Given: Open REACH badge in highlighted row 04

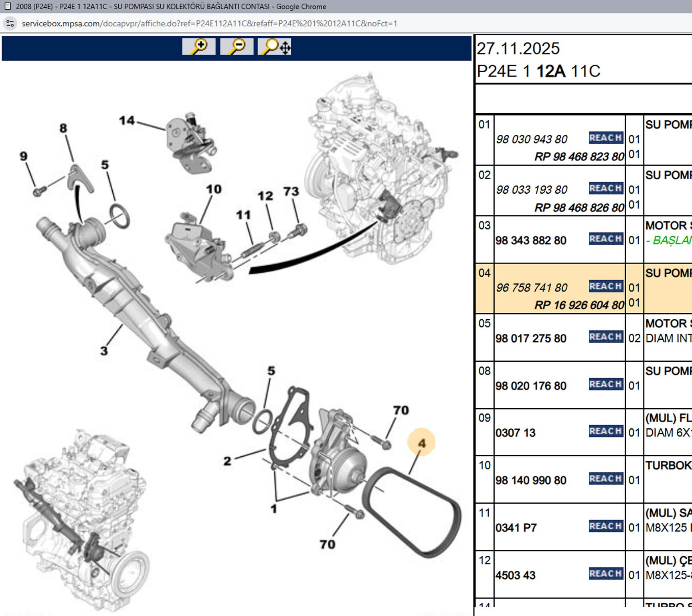Looking at the screenshot, I should point(605,286).
